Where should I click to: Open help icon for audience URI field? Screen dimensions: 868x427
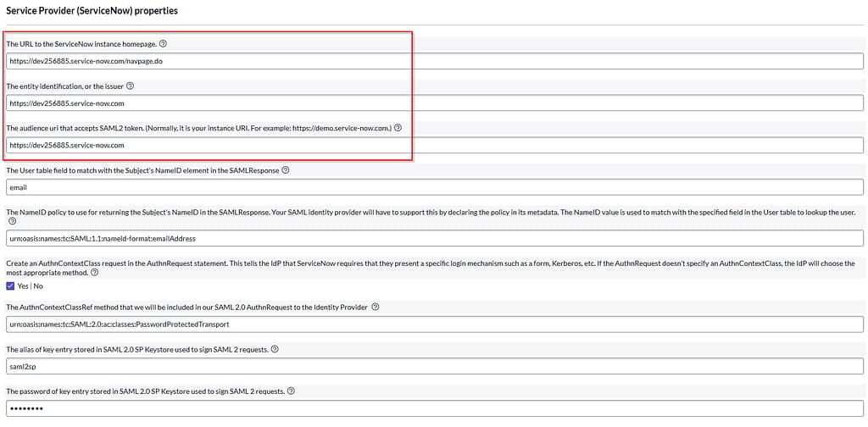tap(398, 128)
